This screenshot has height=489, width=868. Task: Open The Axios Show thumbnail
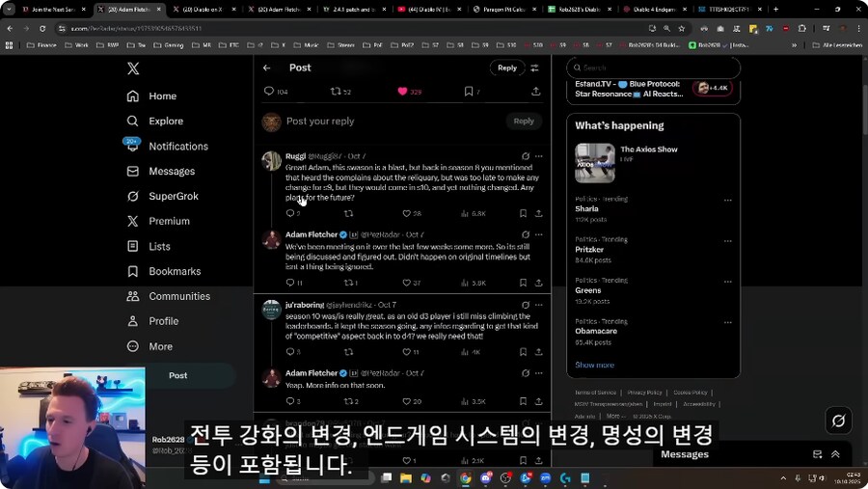pyautogui.click(x=594, y=163)
